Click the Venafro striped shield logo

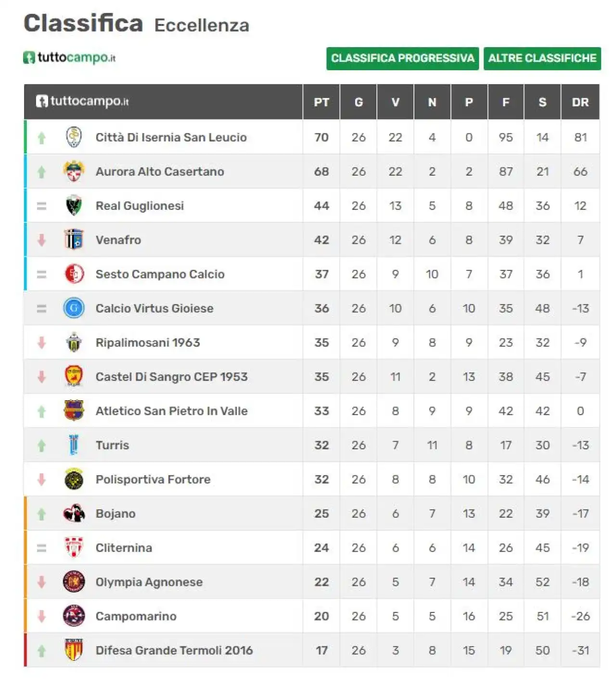74,240
